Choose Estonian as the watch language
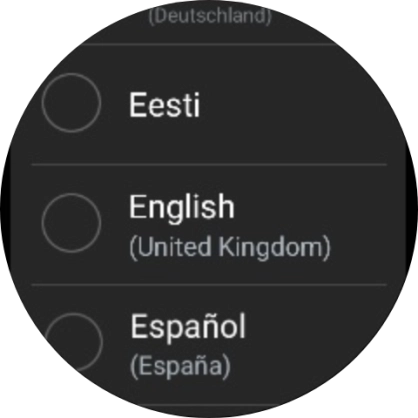This screenshot has height=418, width=418. tap(209, 104)
